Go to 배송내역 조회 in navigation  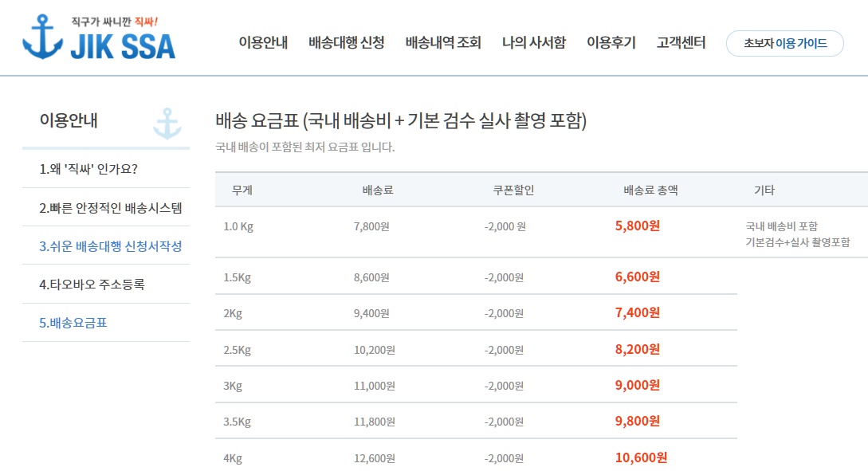(443, 43)
